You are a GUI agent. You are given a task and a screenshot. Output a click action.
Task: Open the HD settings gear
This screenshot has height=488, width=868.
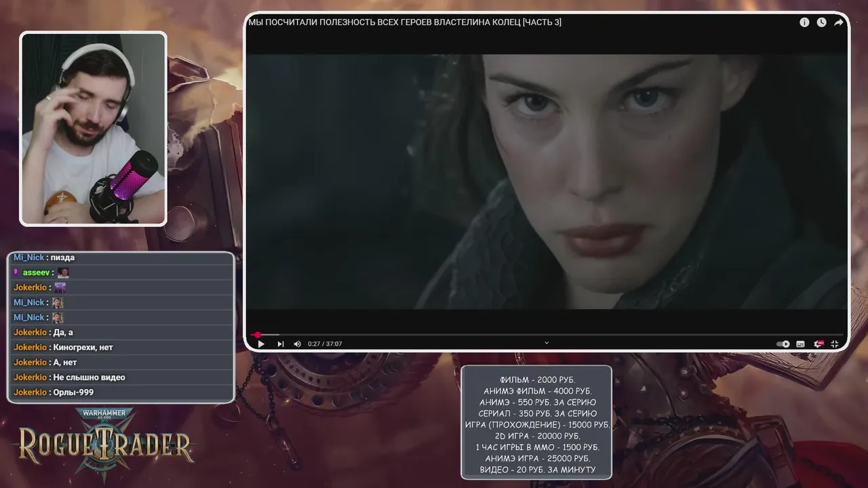click(818, 344)
